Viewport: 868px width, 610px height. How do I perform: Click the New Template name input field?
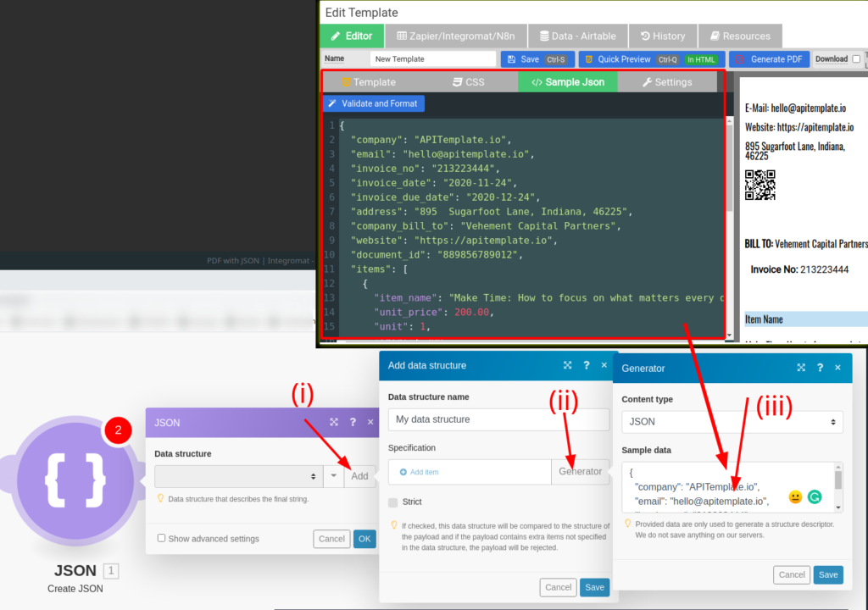(433, 58)
